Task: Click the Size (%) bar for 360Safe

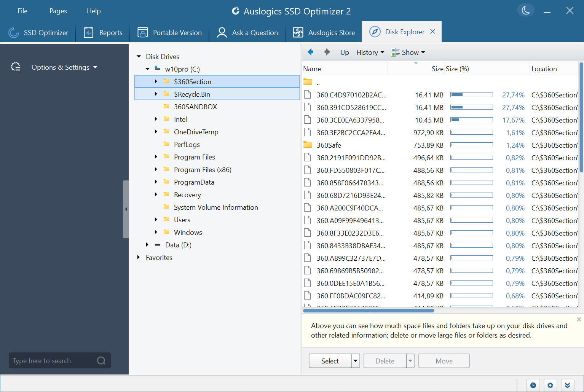Action: (472, 145)
